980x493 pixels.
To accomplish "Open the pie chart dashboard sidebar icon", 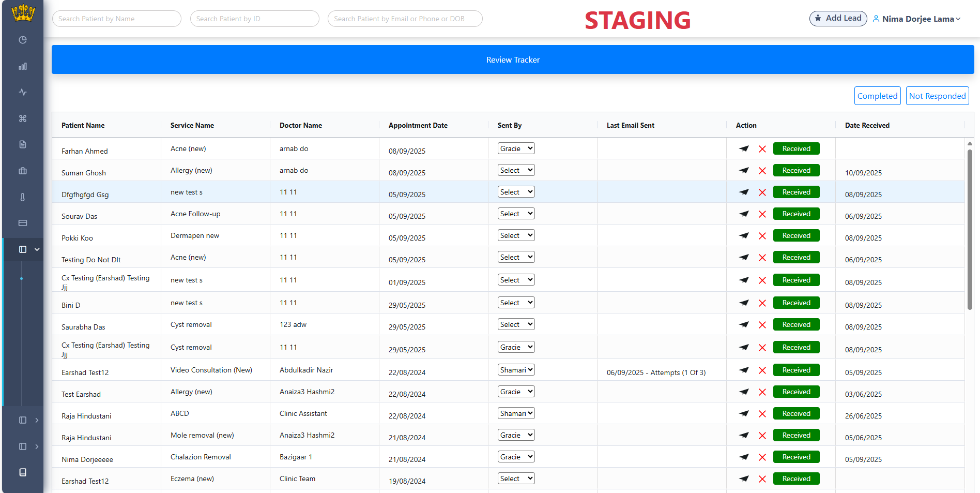I will point(23,40).
